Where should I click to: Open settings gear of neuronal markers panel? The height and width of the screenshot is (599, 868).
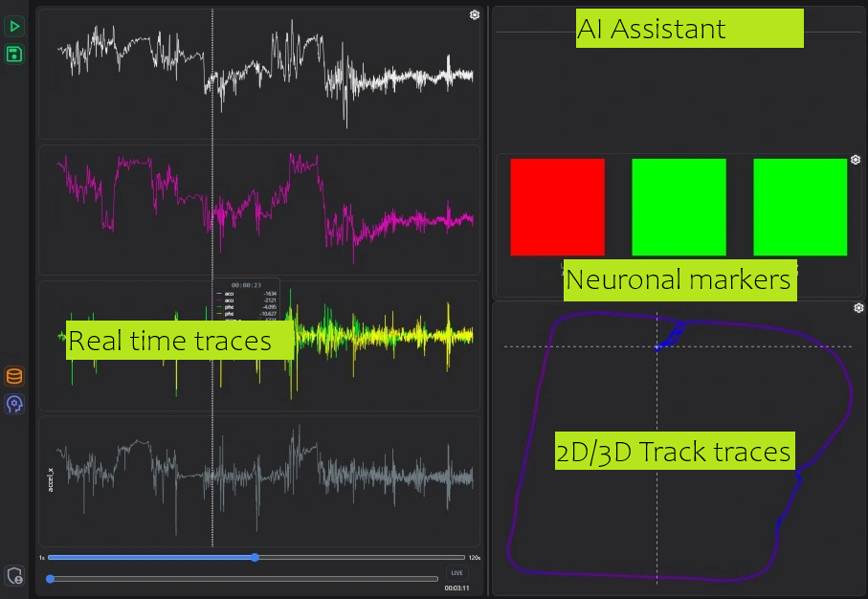click(x=856, y=160)
